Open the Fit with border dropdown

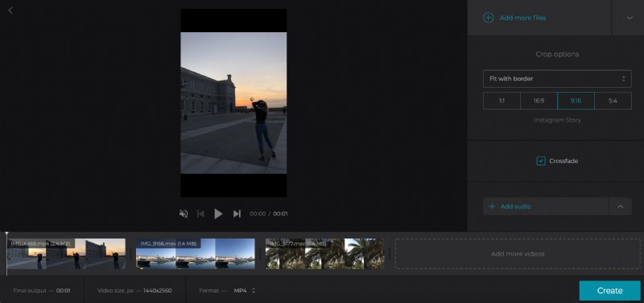[x=557, y=78]
